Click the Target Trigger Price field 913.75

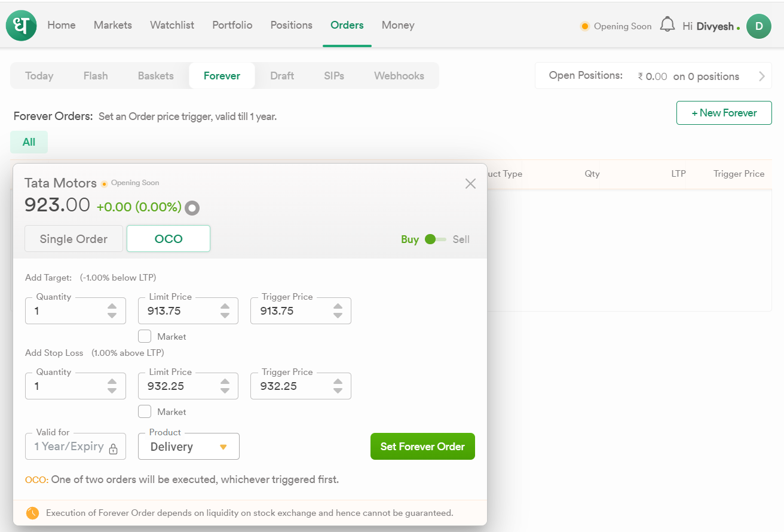[x=301, y=310]
